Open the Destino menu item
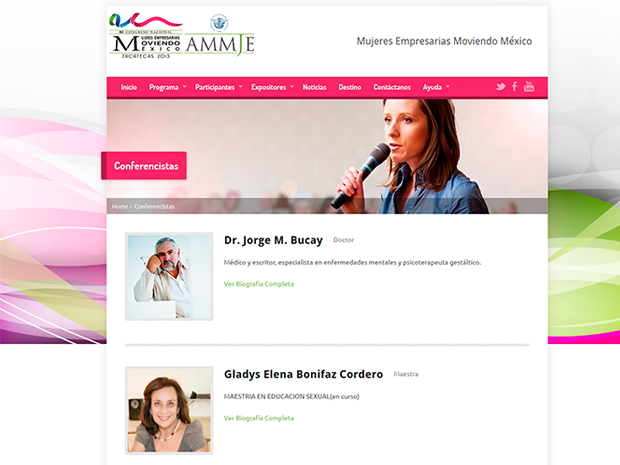The width and height of the screenshot is (620, 465). click(x=350, y=87)
